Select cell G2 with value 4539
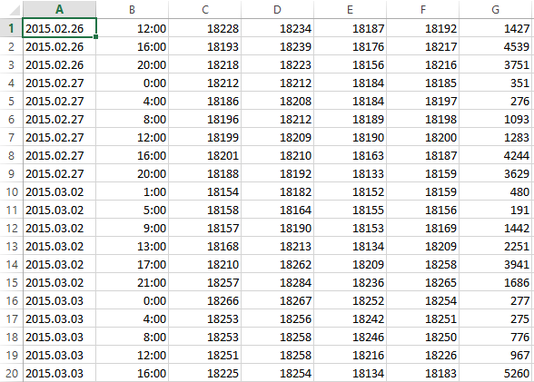 pos(496,47)
